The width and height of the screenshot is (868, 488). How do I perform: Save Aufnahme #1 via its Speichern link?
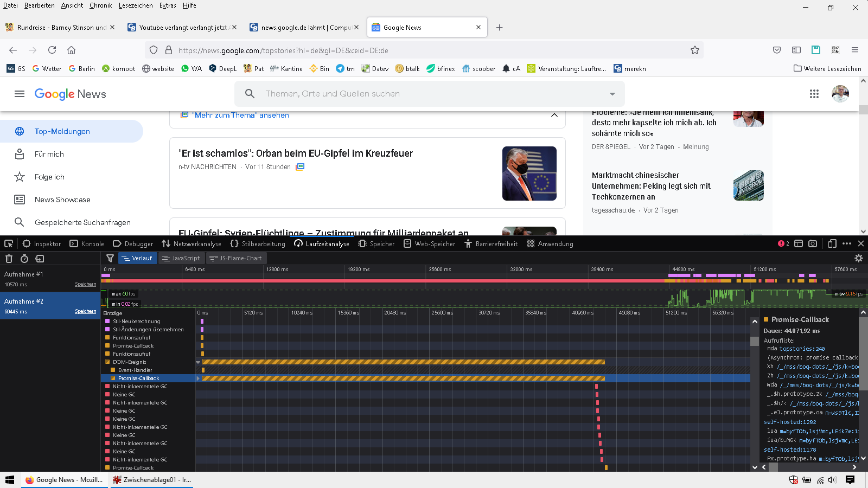(85, 284)
